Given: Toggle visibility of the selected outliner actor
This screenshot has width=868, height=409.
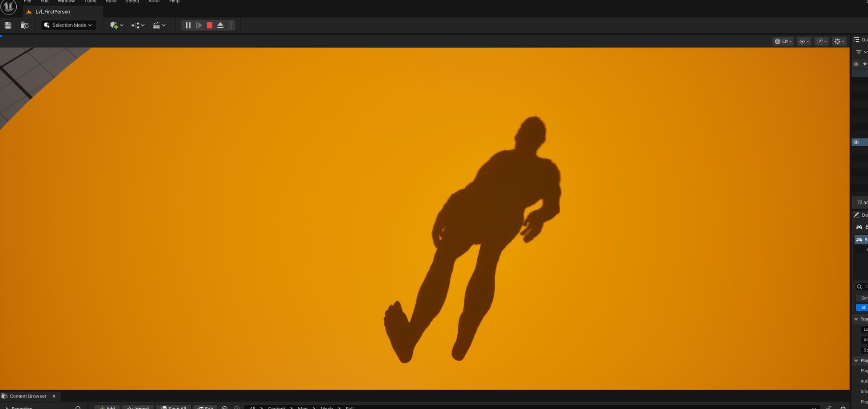Looking at the screenshot, I should tap(856, 142).
